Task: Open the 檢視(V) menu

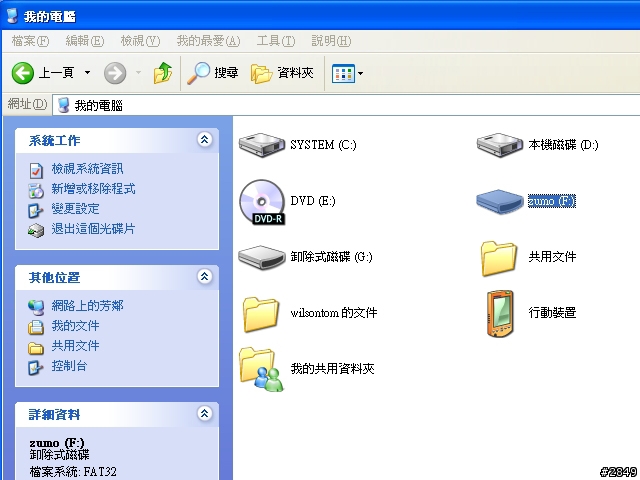Action: click(x=140, y=41)
